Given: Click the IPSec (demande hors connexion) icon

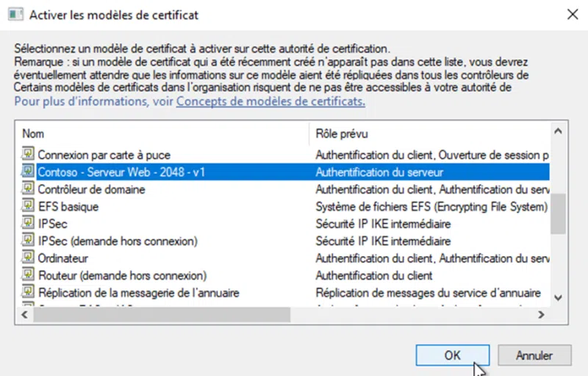Looking at the screenshot, I should click(28, 241).
